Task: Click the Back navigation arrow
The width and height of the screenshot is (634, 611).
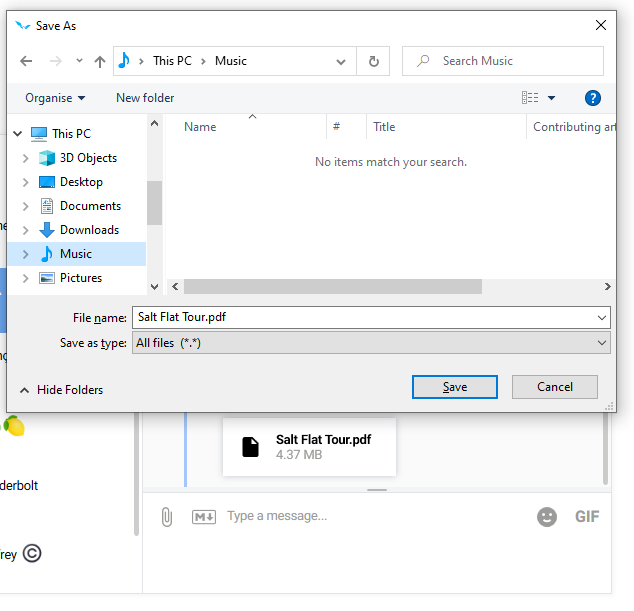Action: pos(26,61)
